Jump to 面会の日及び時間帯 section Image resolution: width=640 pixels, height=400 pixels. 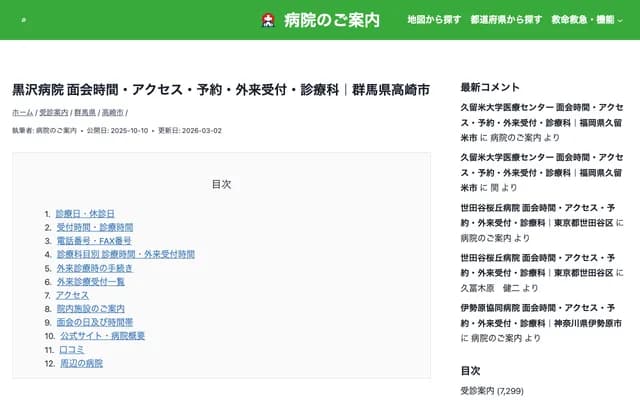(94, 322)
